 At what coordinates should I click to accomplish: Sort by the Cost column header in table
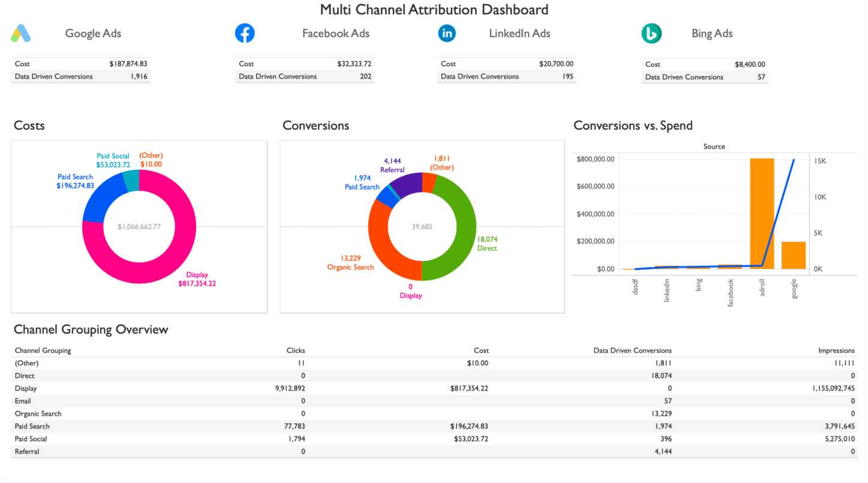481,350
